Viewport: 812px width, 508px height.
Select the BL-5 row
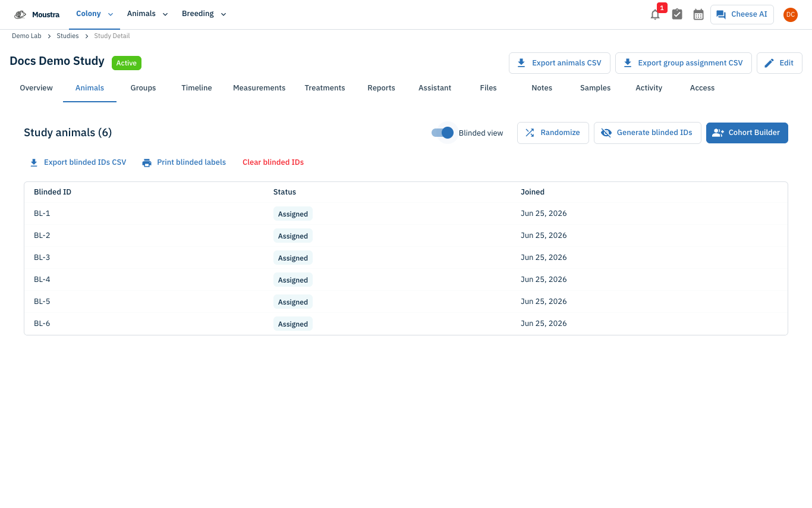[406, 302]
